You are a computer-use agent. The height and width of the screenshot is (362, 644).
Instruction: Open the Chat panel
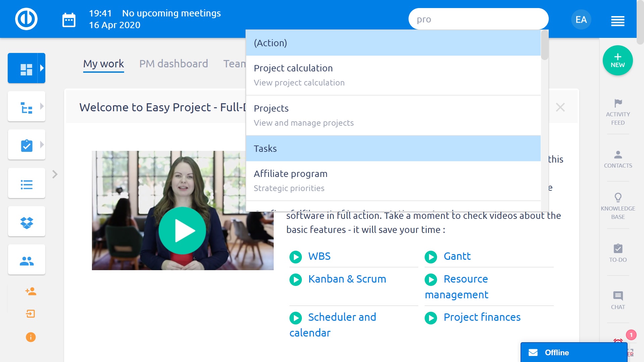coord(618,300)
